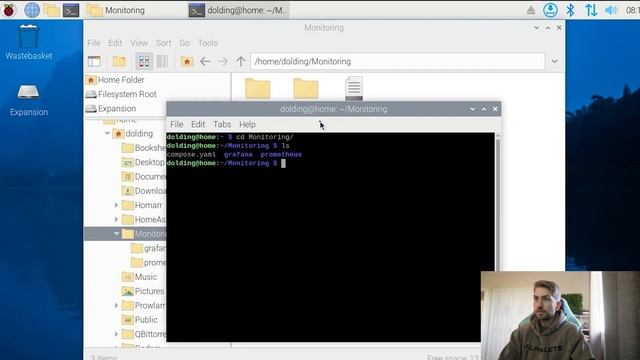This screenshot has width=640, height=360.
Task: Click the new folder toolbar icon
Action: click(119, 62)
